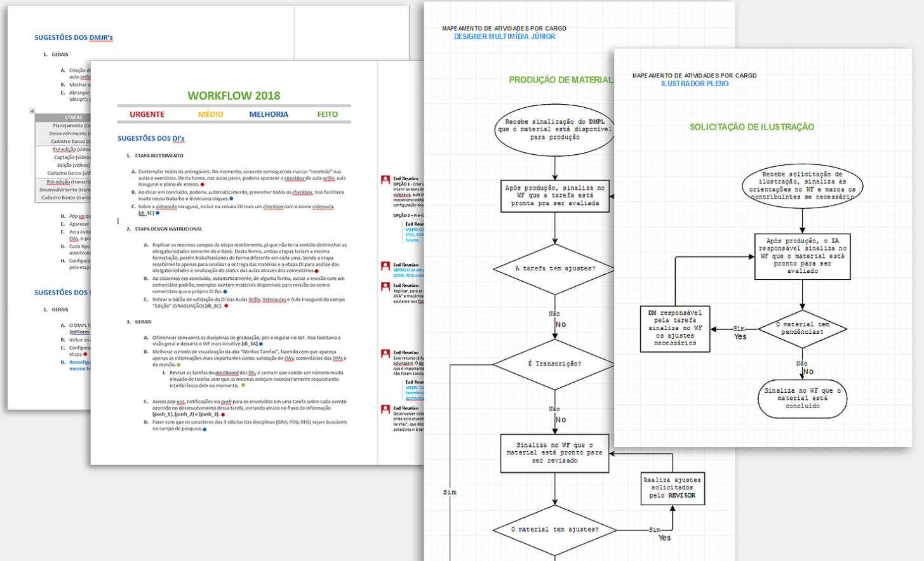Click avatar of comment starting 'Replicar, para as'
This screenshot has height=561, width=924.
point(385,286)
